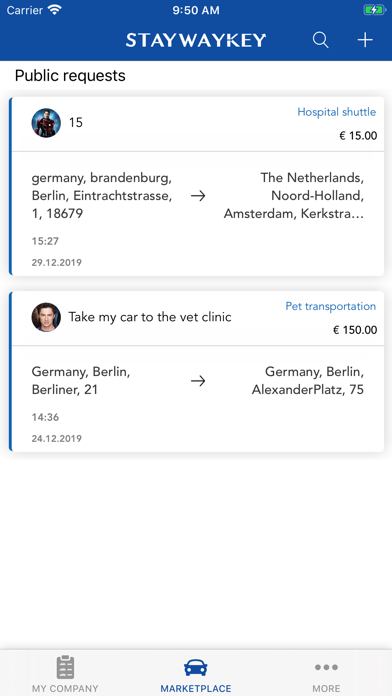Tap the Pet transportation requester's avatar

[x=46, y=317]
